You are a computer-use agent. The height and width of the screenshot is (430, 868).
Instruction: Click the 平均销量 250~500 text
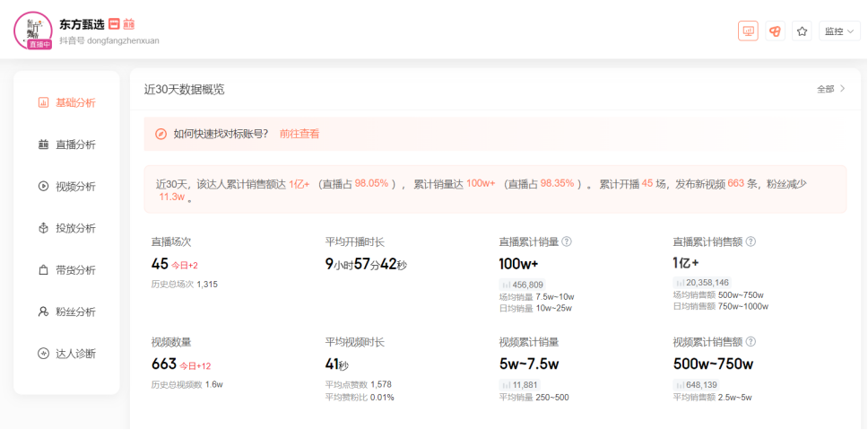tap(534, 398)
